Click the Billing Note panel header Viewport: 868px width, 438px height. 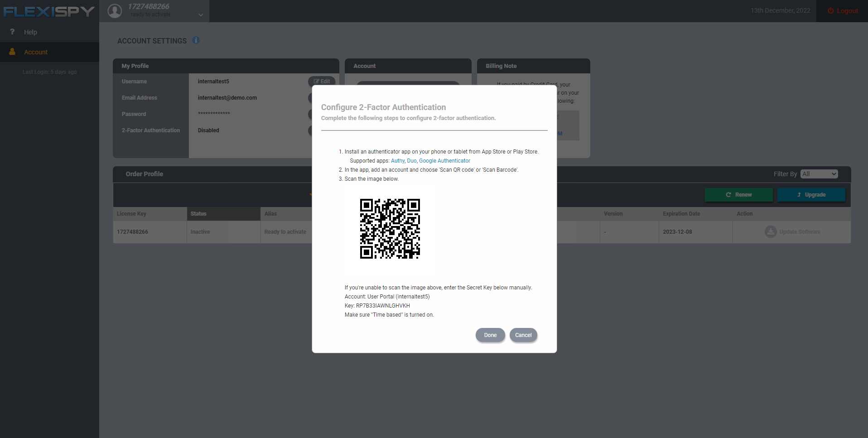[x=533, y=66]
